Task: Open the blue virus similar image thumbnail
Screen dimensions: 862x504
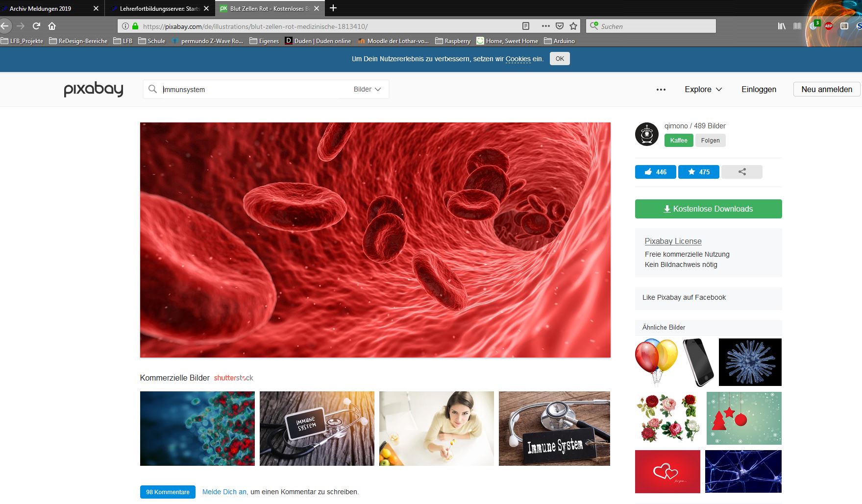Action: point(750,362)
